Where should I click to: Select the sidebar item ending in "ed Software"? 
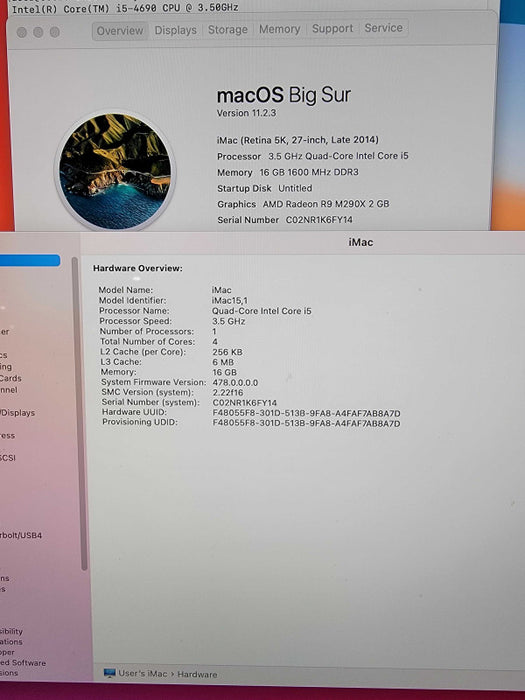tap(23, 662)
